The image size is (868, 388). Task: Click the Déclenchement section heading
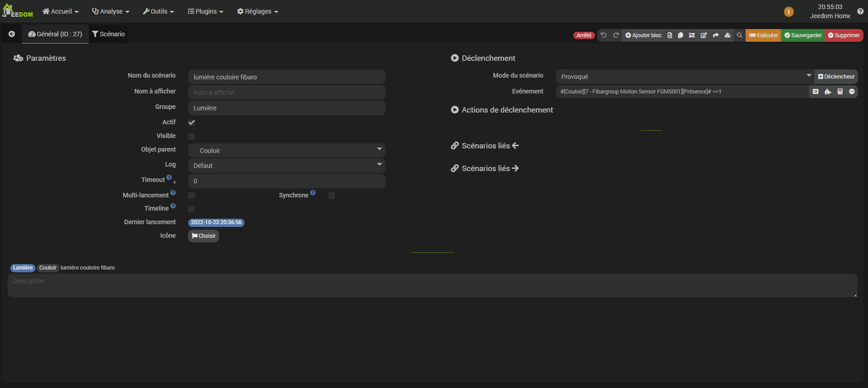pos(483,58)
